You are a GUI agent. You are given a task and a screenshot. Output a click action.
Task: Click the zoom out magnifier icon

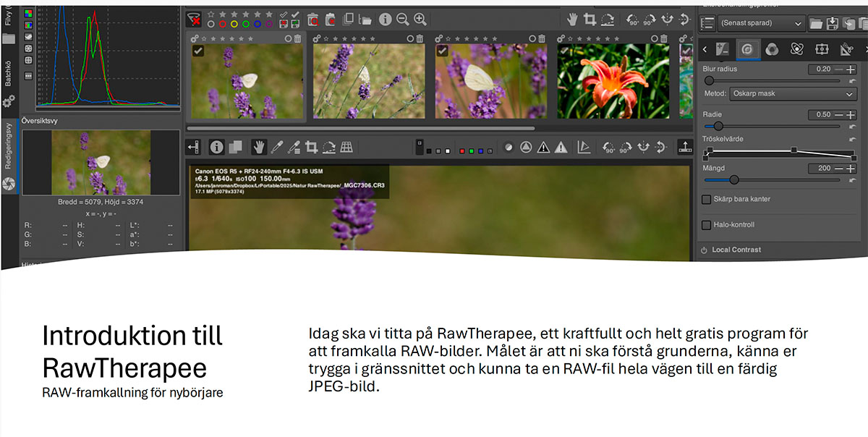[x=402, y=20]
